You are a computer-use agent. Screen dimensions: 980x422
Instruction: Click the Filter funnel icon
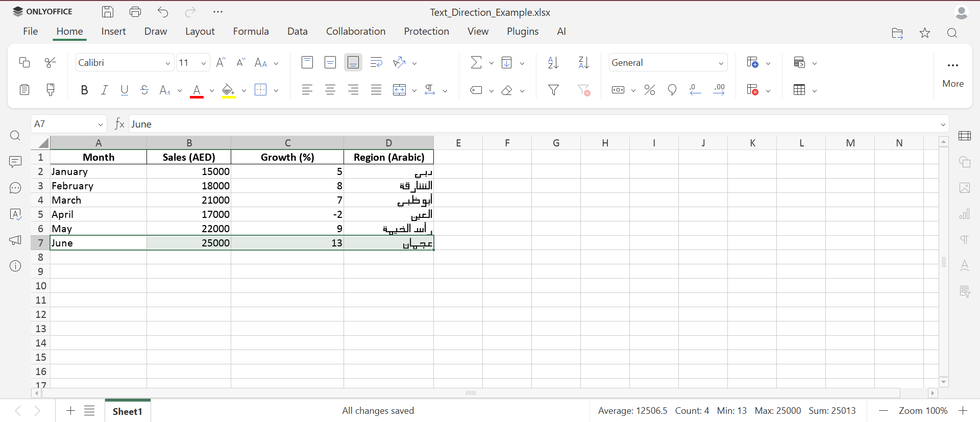tap(553, 90)
